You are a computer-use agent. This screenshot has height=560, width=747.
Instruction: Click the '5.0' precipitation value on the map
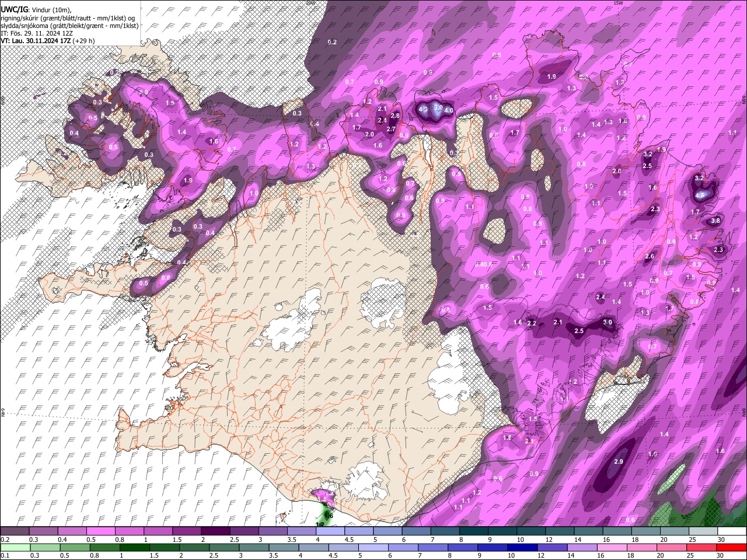click(438, 108)
